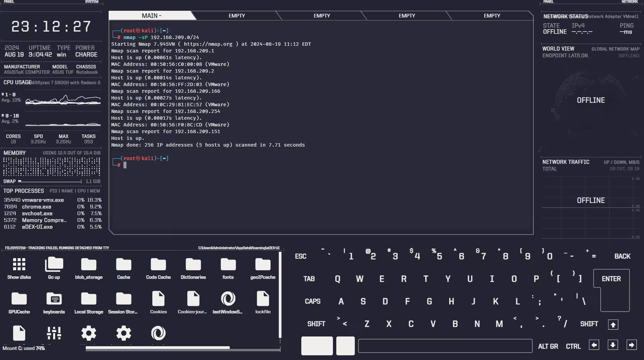The image size is (644, 360).
Task: Expand the blob_storage folder
Action: [89, 265]
